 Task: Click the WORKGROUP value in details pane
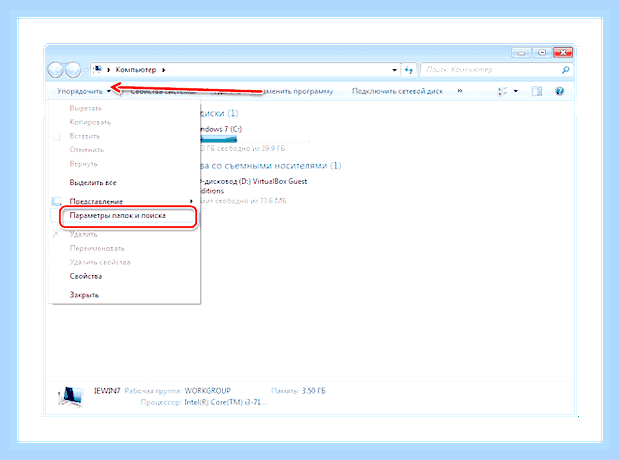tap(208, 391)
